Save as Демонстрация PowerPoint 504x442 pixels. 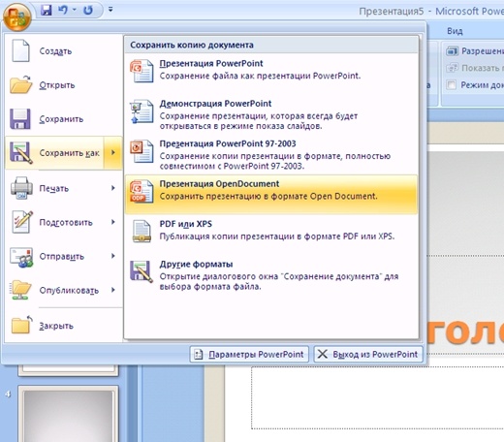click(271, 114)
